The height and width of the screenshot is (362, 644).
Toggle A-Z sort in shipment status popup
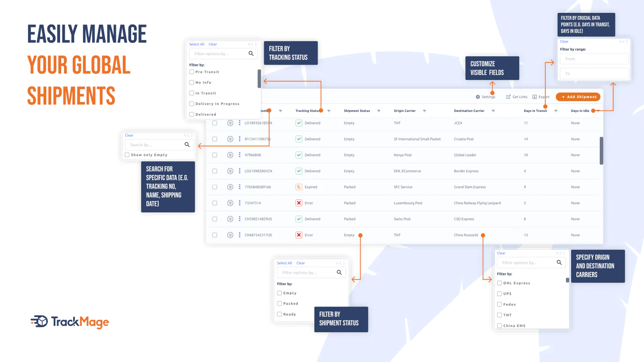[341, 263]
